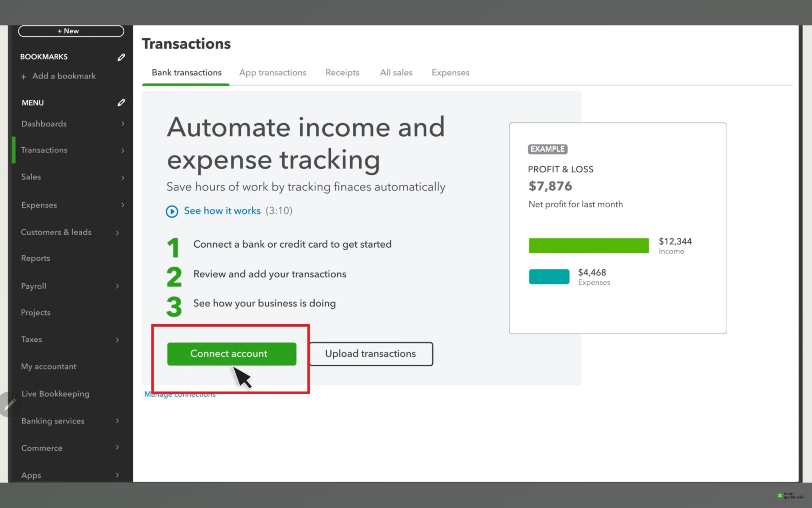This screenshot has width=812, height=508.
Task: Open the Receipts tab
Action: pyautogui.click(x=342, y=72)
